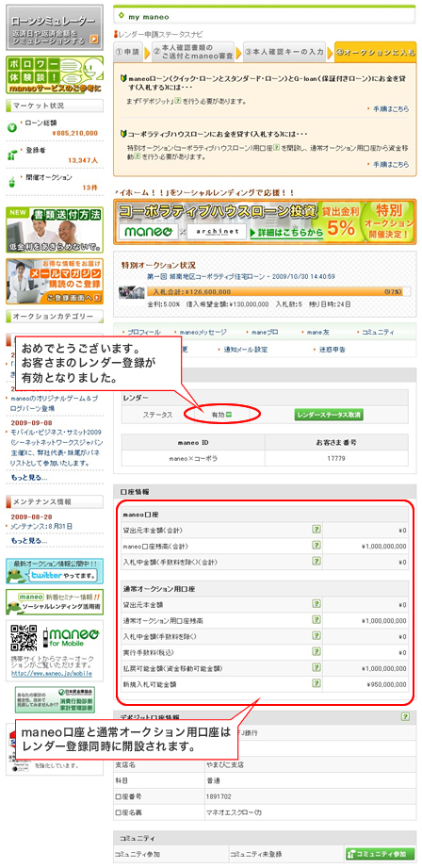
Task: Open 第一回 湘南地区コーポラティブ住宅ローン auction link
Action: [240, 276]
